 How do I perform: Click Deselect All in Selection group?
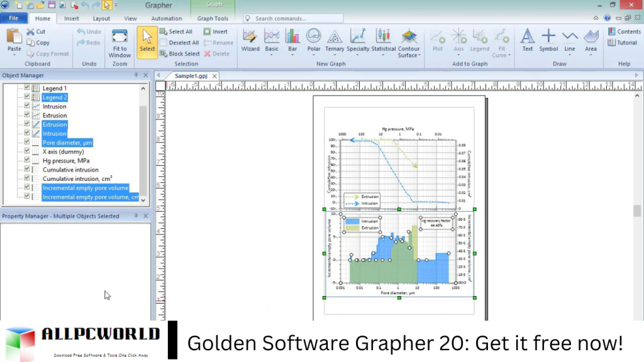point(179,43)
